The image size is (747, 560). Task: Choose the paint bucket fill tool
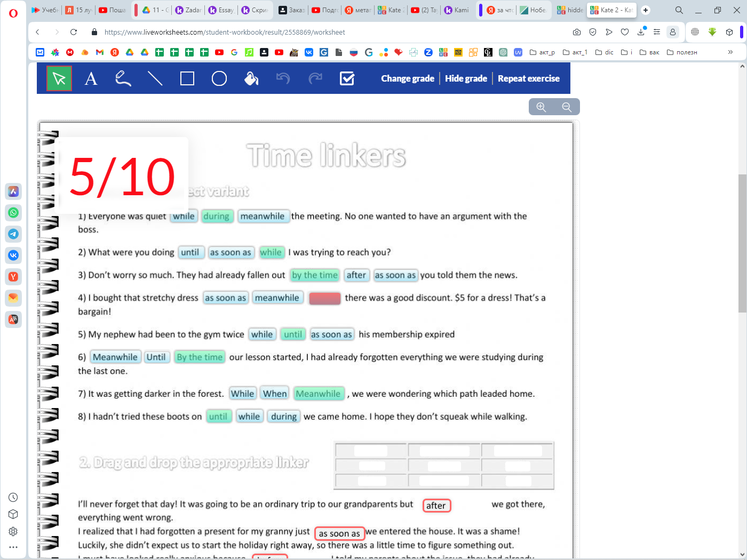click(x=251, y=79)
